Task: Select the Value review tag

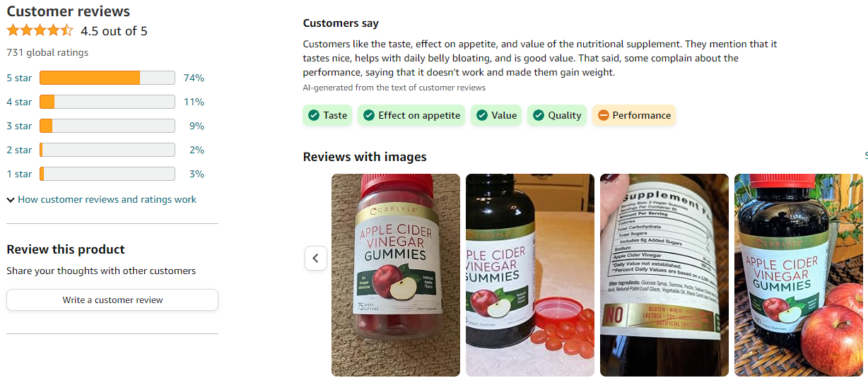Action: pyautogui.click(x=496, y=115)
